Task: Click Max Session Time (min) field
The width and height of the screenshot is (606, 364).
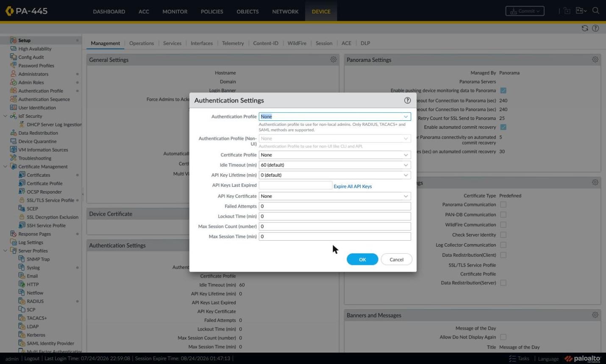Action: (335, 236)
